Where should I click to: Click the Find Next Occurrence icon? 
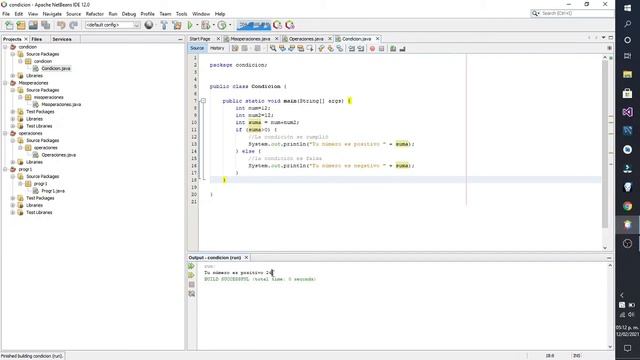291,49
